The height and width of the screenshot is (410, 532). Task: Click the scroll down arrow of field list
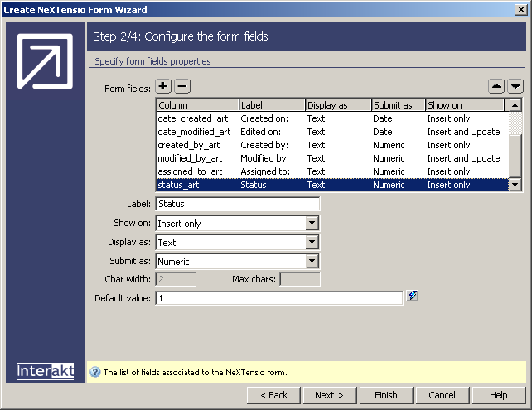515,185
